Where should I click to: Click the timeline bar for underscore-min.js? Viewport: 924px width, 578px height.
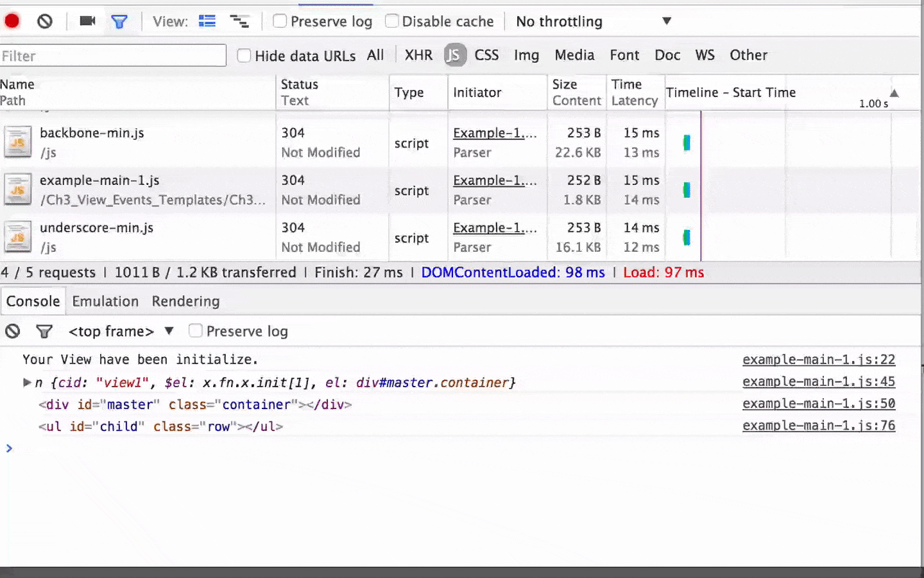[687, 238]
